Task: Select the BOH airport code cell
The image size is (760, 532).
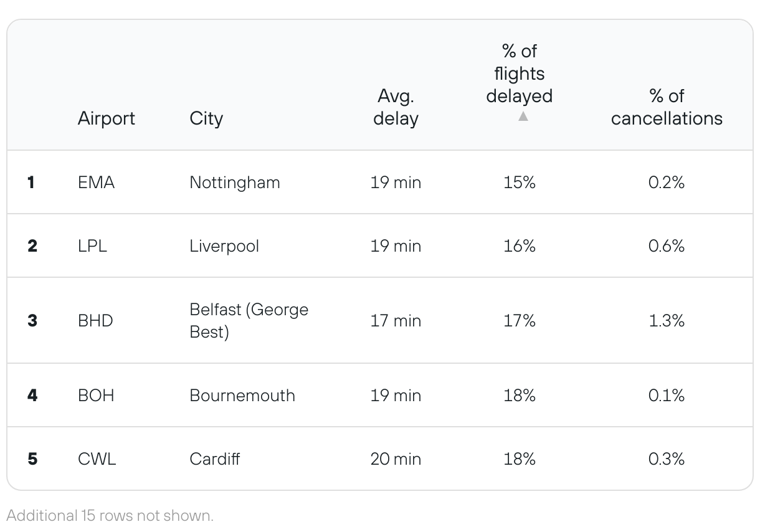Action: coord(96,396)
